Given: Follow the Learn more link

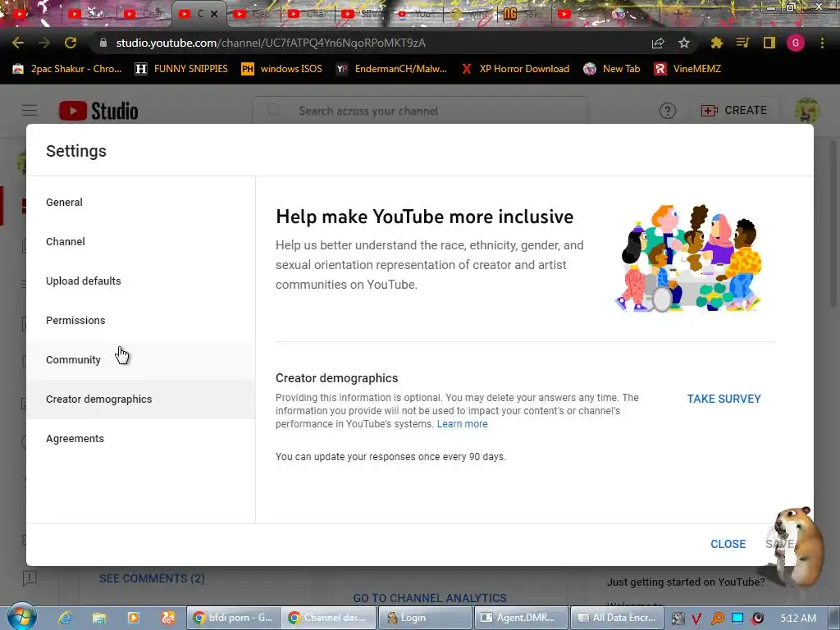Looking at the screenshot, I should tap(463, 424).
